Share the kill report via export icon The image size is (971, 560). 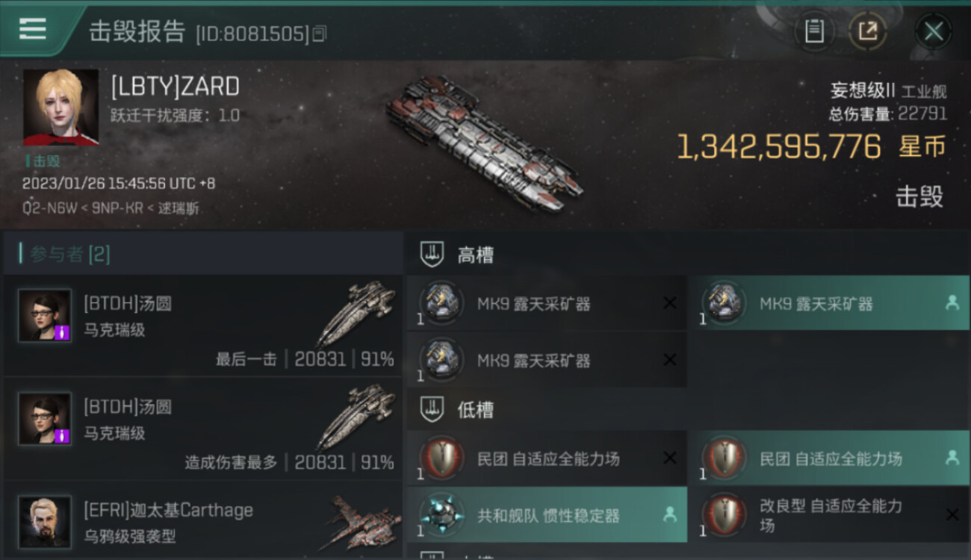(x=867, y=31)
